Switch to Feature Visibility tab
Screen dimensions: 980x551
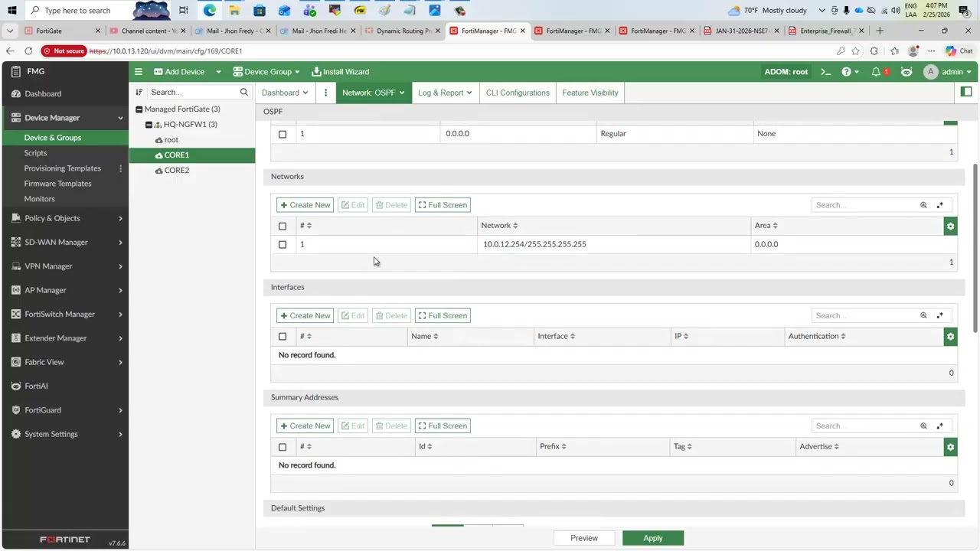[x=590, y=93]
